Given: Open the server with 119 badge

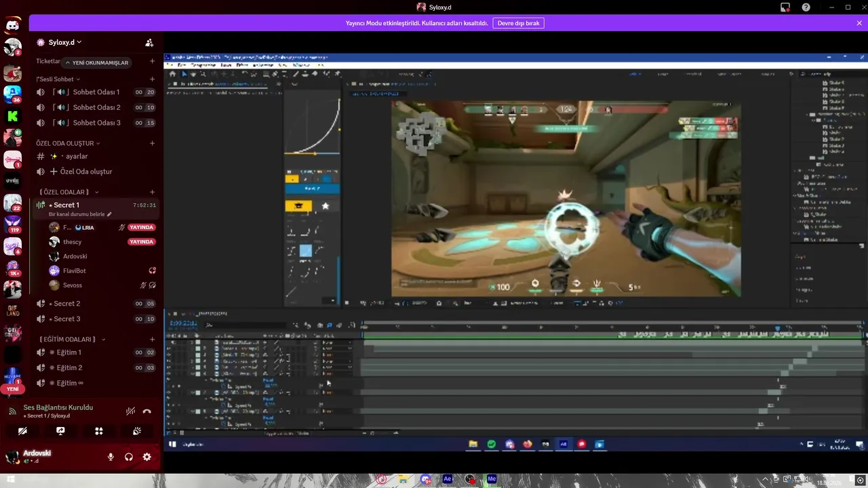Looking at the screenshot, I should [12, 224].
